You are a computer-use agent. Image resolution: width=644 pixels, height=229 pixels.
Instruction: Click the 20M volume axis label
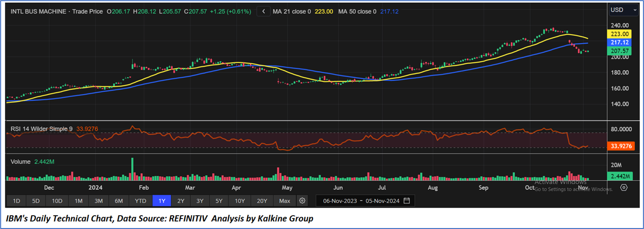616,165
